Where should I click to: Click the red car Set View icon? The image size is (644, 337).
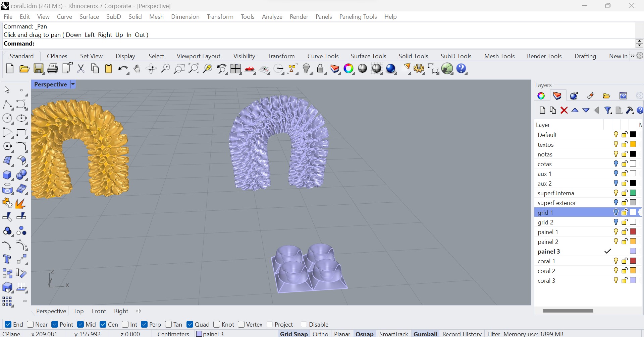tap(250, 69)
